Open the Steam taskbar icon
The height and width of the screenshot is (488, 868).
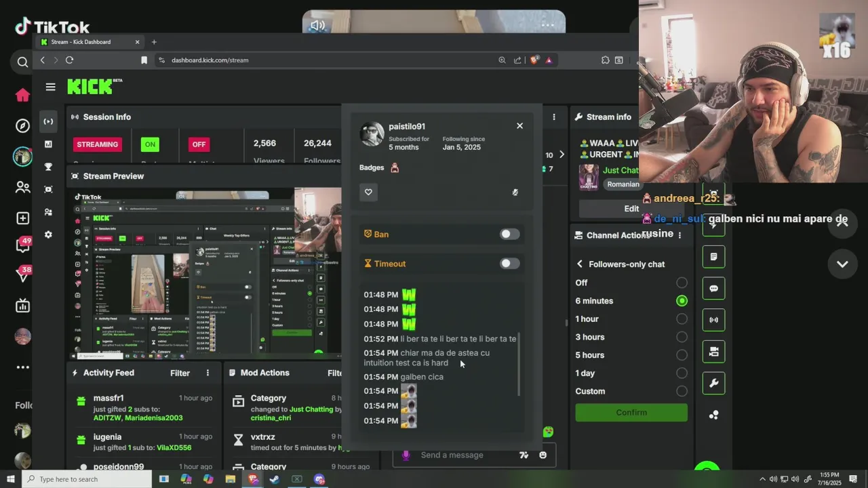tap(275, 479)
